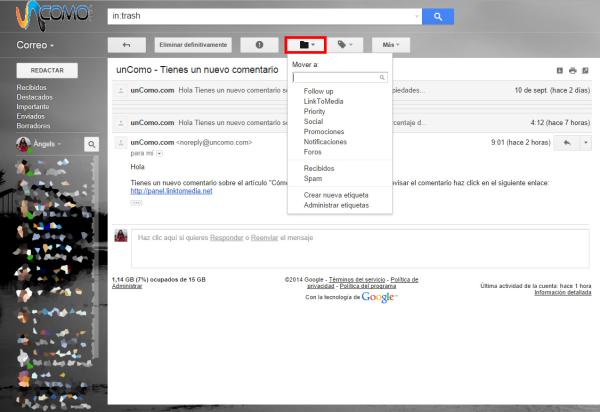Click the Google logo in footer
This screenshot has width=600, height=412.
[x=378, y=297]
